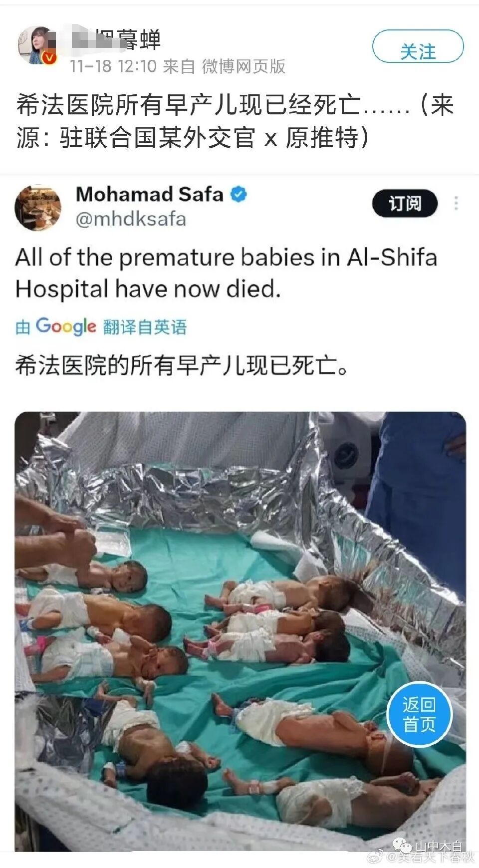This screenshot has width=479, height=868.
Task: Tap the translated Chinese tweet text
Action: [182, 365]
